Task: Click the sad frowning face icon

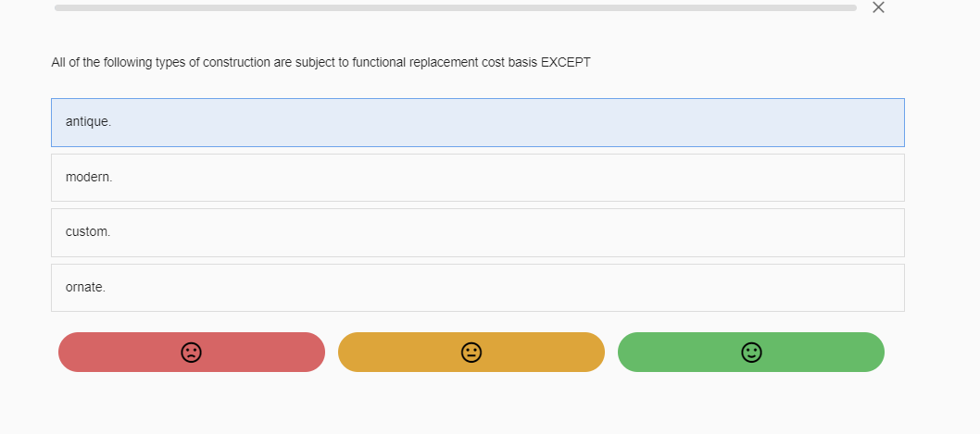Action: pos(191,352)
